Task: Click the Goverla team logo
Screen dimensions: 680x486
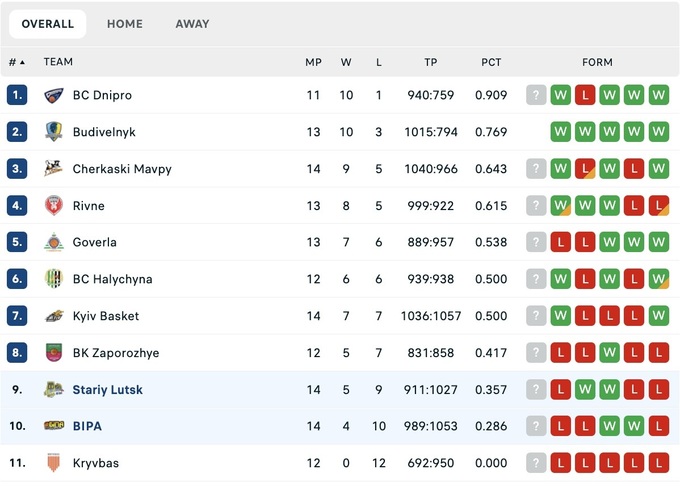Action: coord(54,242)
